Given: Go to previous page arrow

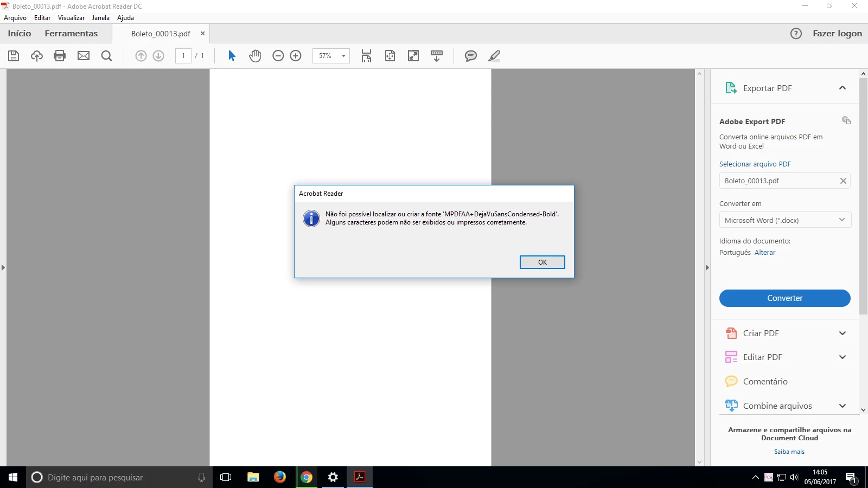Looking at the screenshot, I should [x=141, y=56].
